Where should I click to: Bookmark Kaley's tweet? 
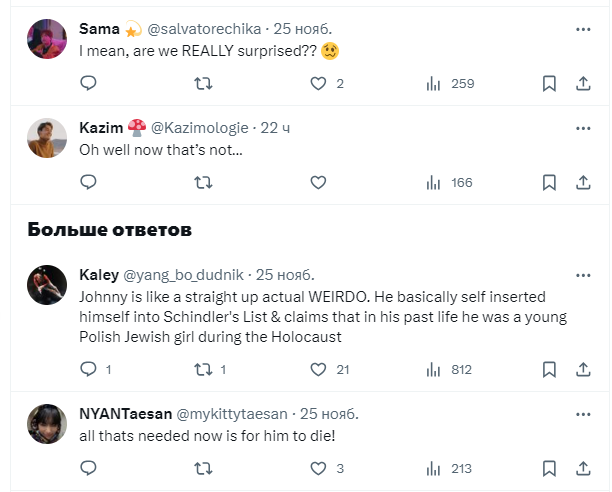pyautogui.click(x=549, y=369)
